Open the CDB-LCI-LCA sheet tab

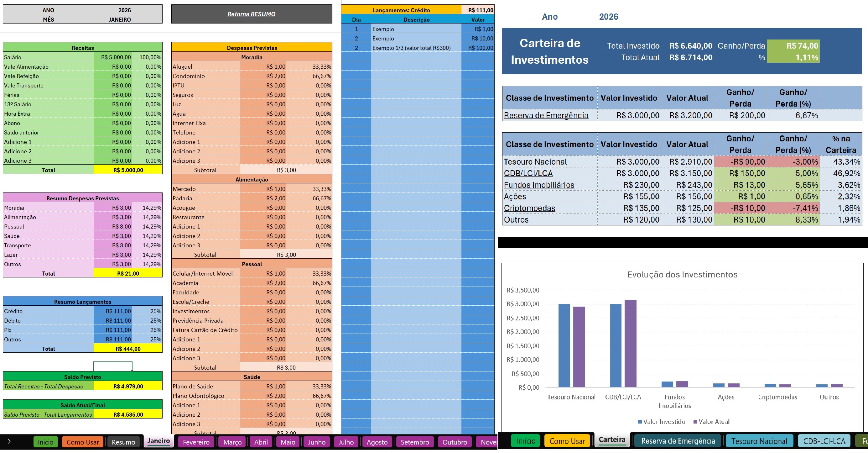tap(824, 441)
